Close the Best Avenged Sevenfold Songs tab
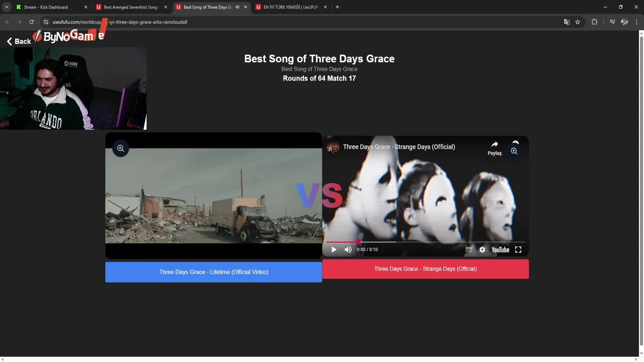Image resolution: width=644 pixels, height=362 pixels. pos(166,7)
